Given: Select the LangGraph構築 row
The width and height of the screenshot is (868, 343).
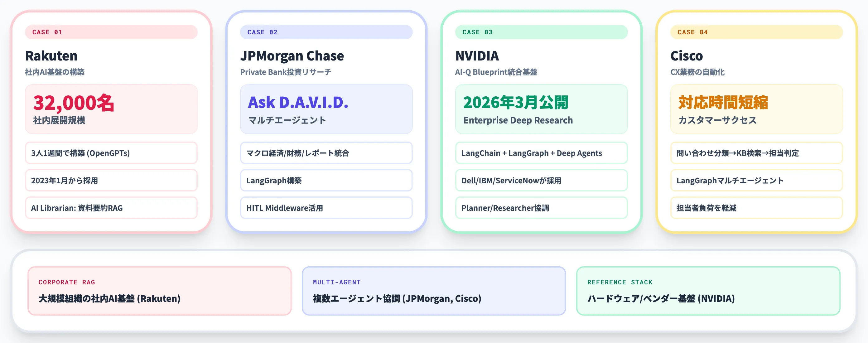Looking at the screenshot, I should [x=326, y=180].
